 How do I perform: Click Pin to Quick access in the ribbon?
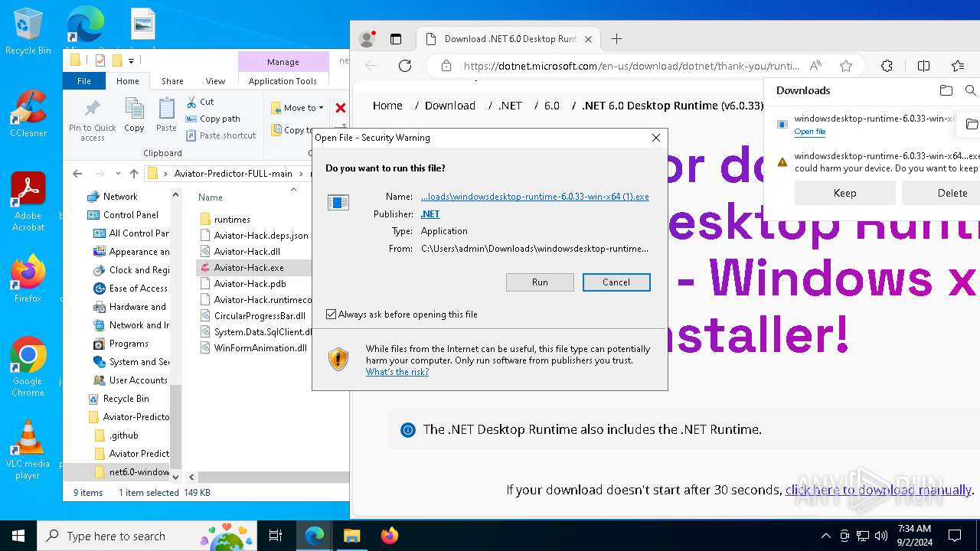click(93, 119)
